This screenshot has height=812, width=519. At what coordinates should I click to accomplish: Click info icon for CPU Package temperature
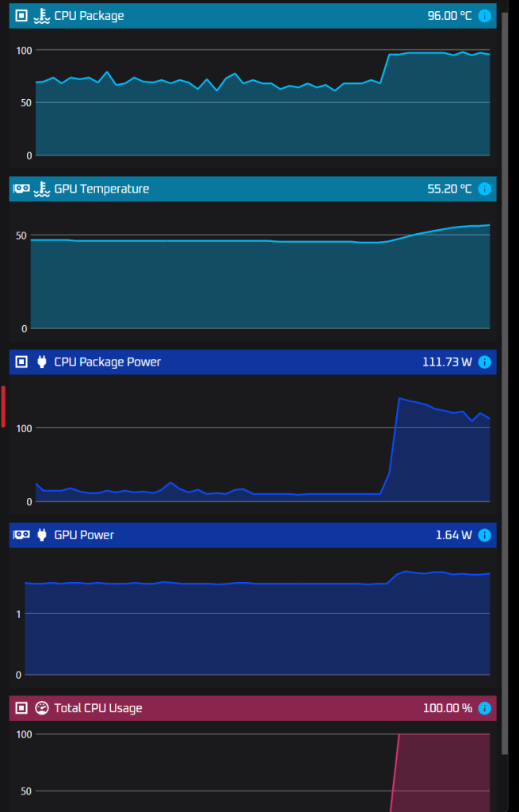(x=485, y=16)
